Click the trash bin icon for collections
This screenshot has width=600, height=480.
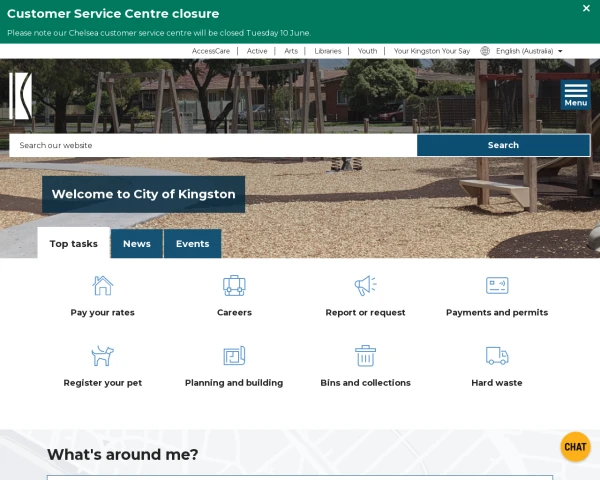pyautogui.click(x=365, y=356)
